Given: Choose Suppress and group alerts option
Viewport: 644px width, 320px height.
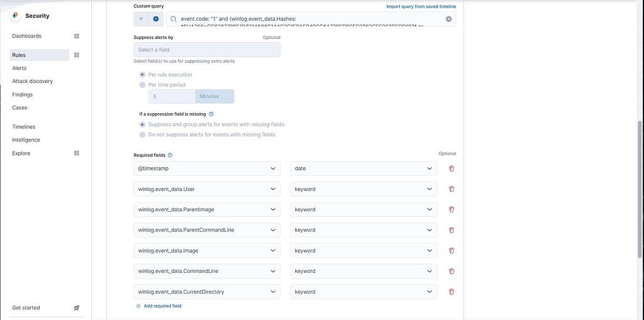Looking at the screenshot, I should pos(143,124).
